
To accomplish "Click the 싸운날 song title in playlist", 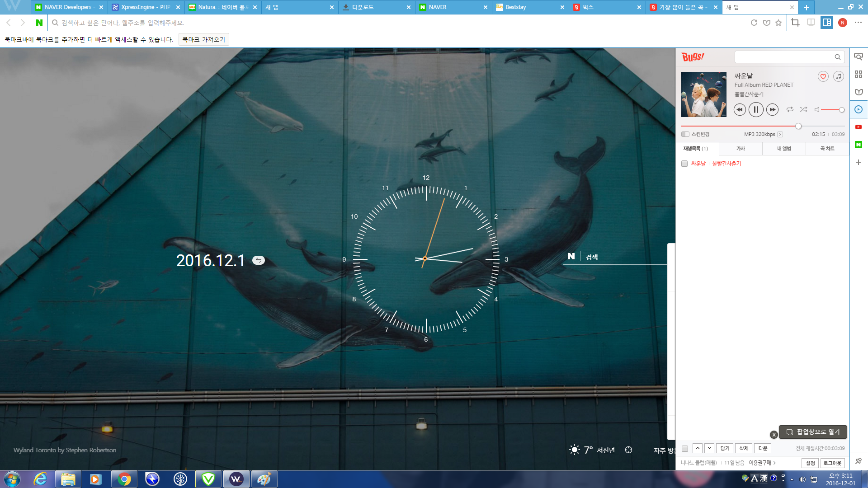I will [x=698, y=164].
